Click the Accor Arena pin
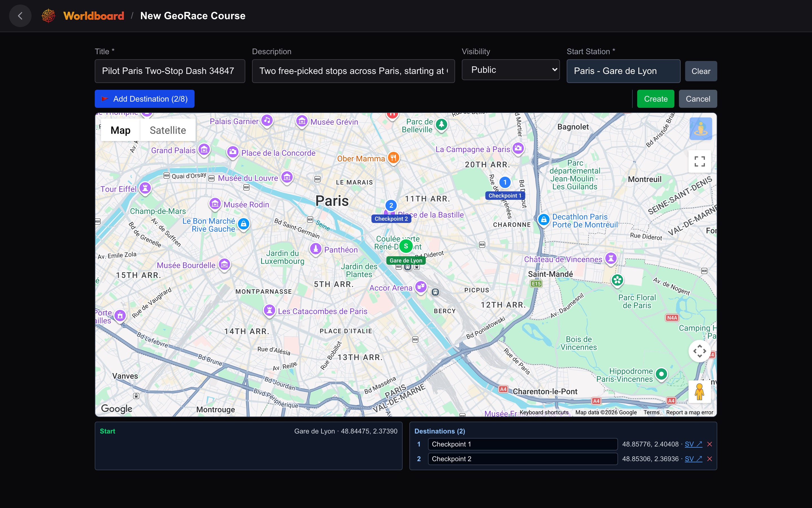Screen dimensions: 812x508 tap(421, 287)
